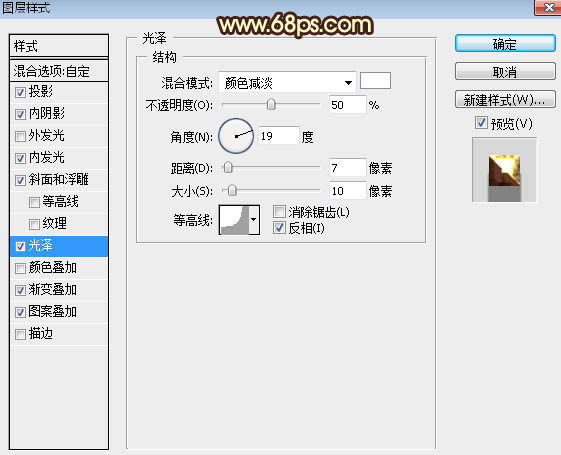The height and width of the screenshot is (455, 561).
Task: Click the style preview thumbnail
Action: point(504,170)
